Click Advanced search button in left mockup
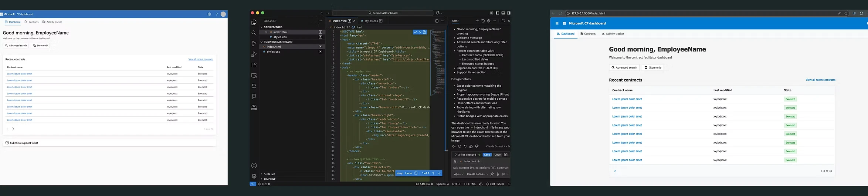The image size is (868, 196). point(16,46)
